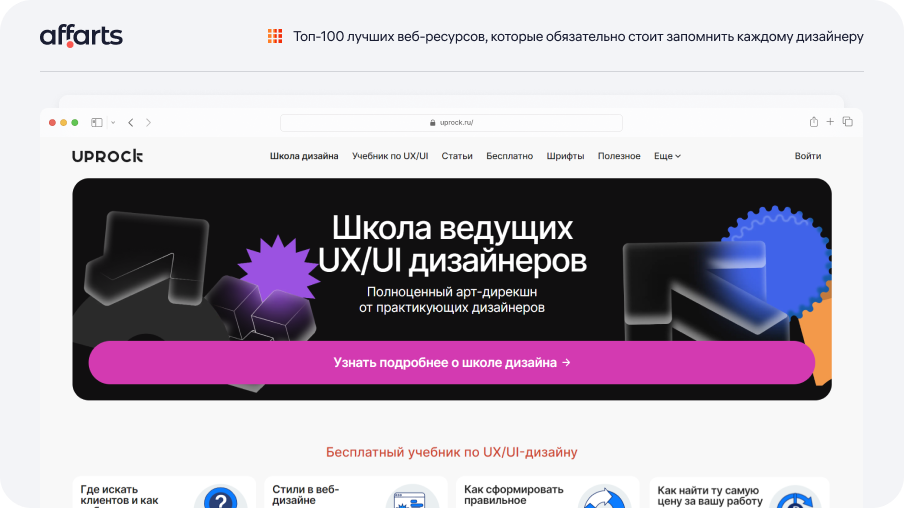
Task: Open the Учебник по UX/UI menu item
Action: click(390, 156)
